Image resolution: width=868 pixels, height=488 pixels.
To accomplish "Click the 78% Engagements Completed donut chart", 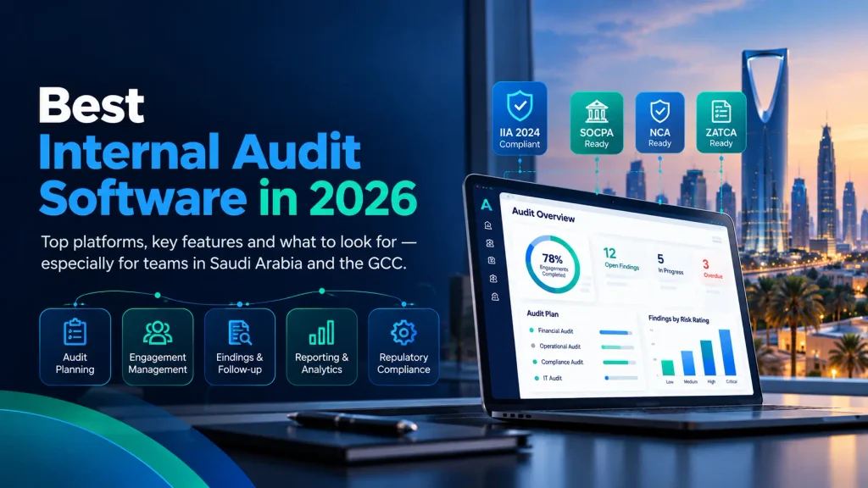I will (553, 264).
